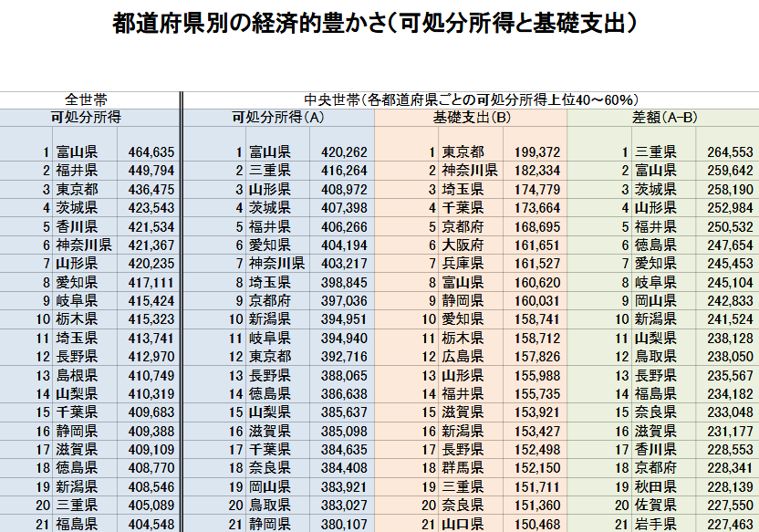Select the value 420,235
This screenshot has height=532, width=759.
pos(151,264)
